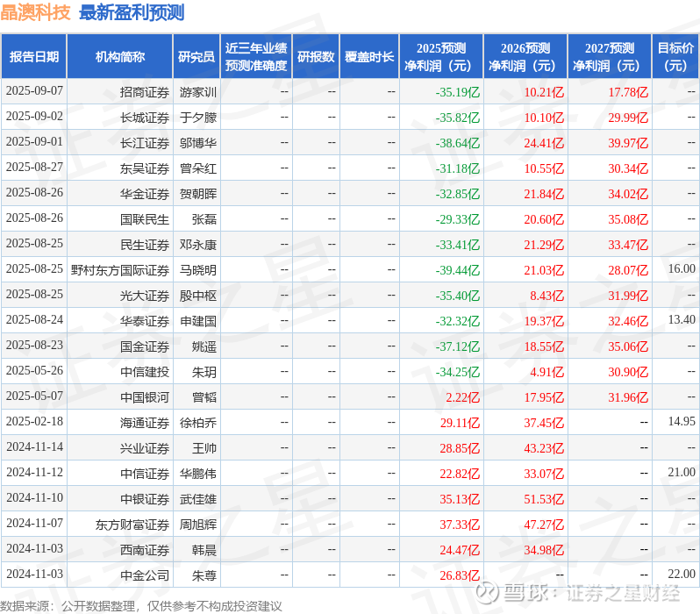Viewport: 700px width, 614px height.
Task: Click the 2025 profit value -35.19亿
Action: [458, 92]
